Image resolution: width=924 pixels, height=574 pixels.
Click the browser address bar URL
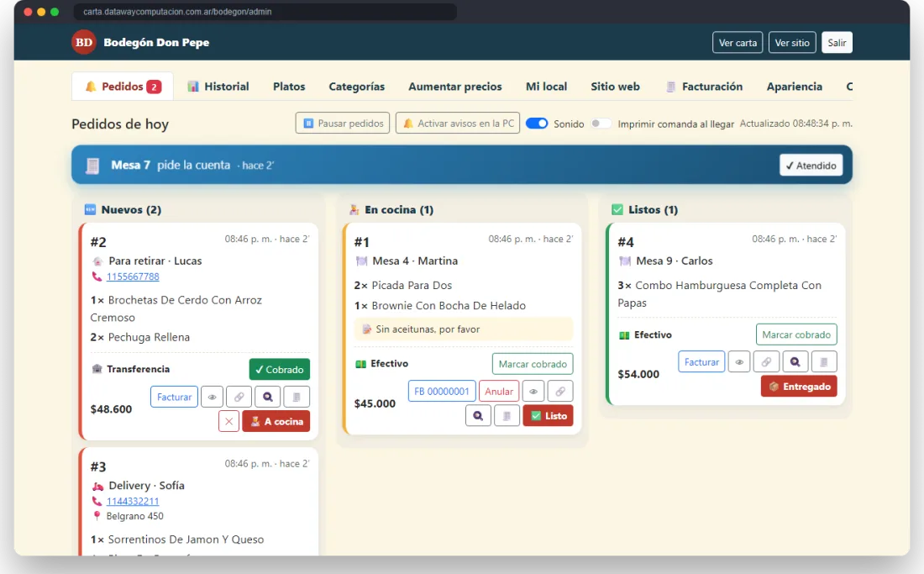pyautogui.click(x=177, y=12)
